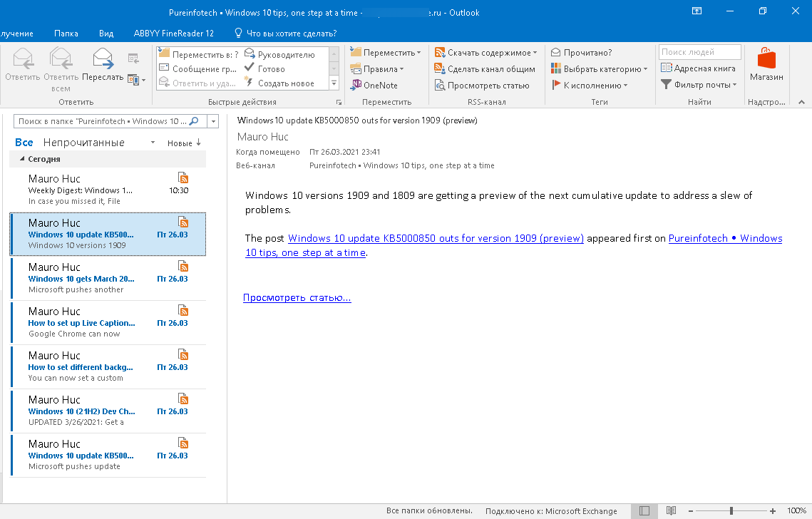Open the 'Выбрать категорию' dropdown

tap(599, 69)
